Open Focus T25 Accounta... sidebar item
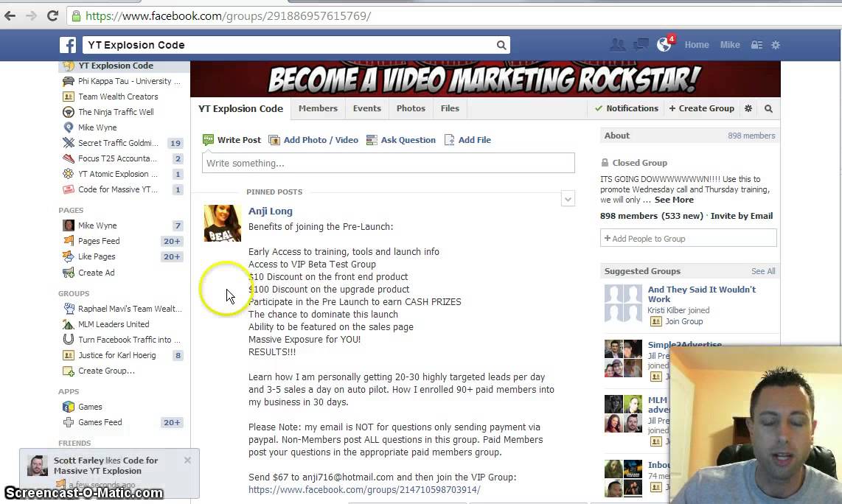842x504 pixels. [x=118, y=158]
